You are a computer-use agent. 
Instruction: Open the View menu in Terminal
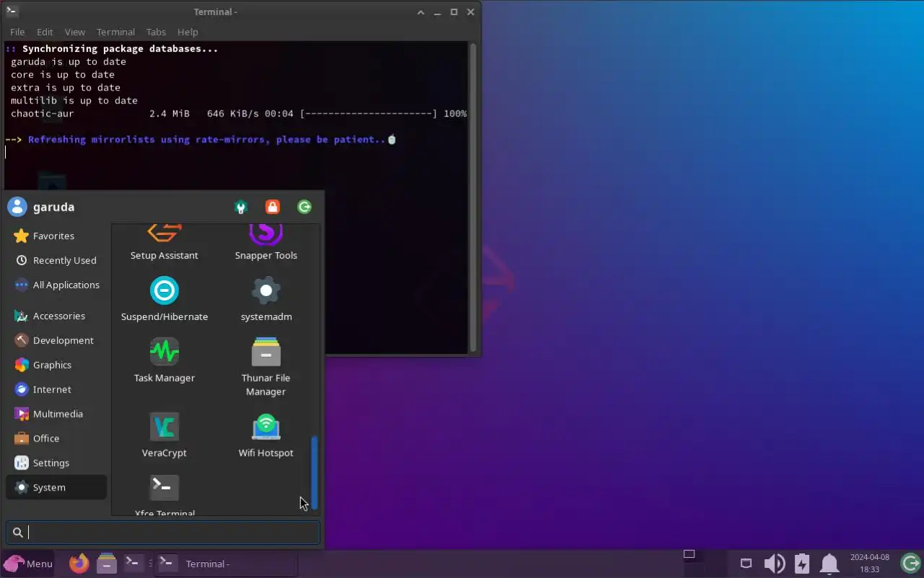pyautogui.click(x=75, y=32)
